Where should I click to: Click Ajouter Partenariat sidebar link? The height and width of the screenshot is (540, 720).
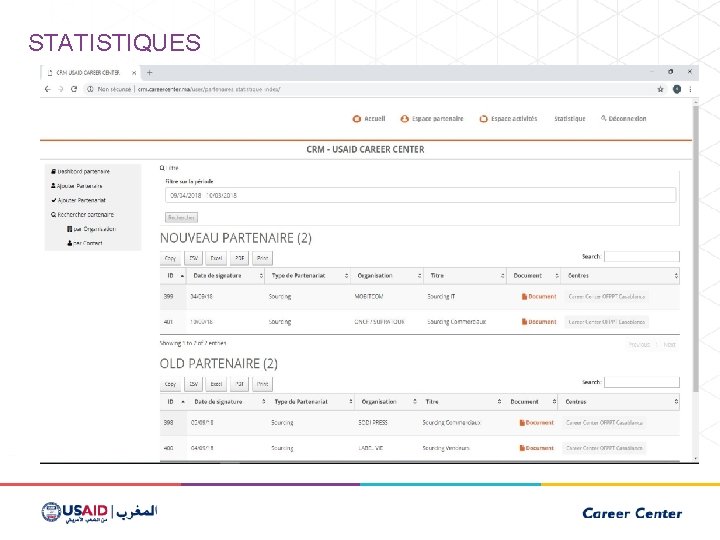point(79,200)
